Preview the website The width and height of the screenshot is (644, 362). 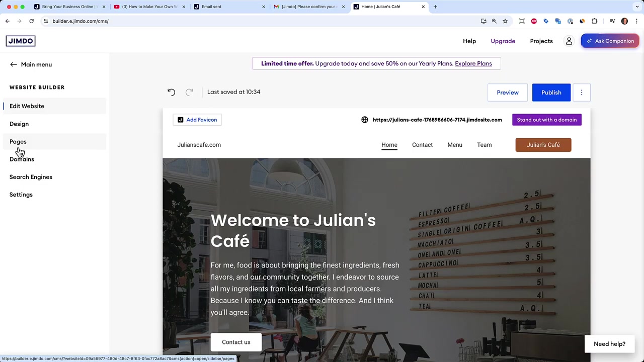507,93
